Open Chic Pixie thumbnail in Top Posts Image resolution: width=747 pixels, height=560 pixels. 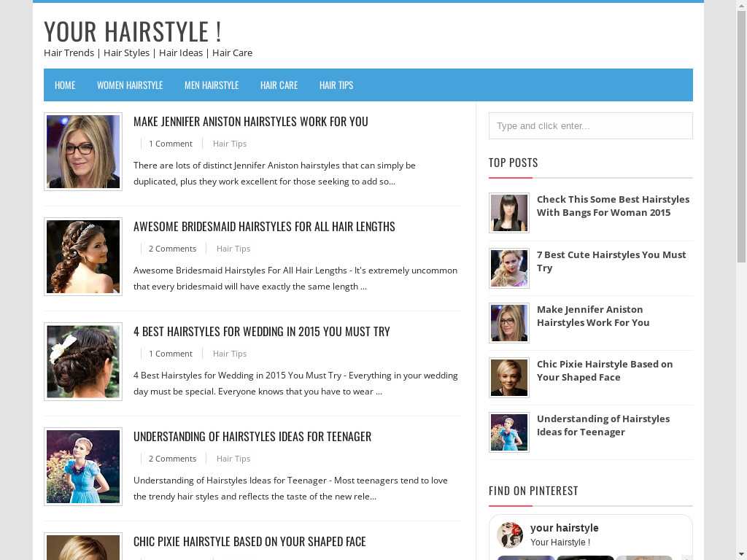[509, 377]
